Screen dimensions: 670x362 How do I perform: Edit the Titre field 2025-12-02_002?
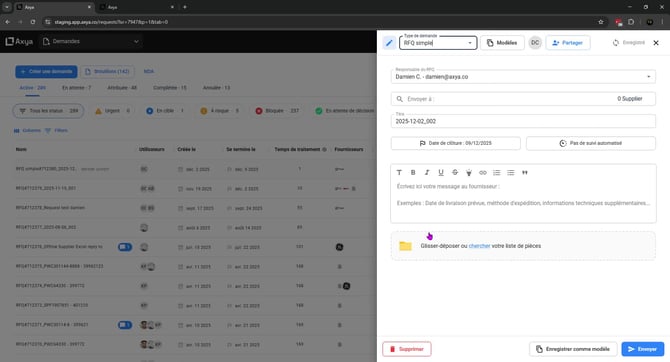(x=523, y=121)
